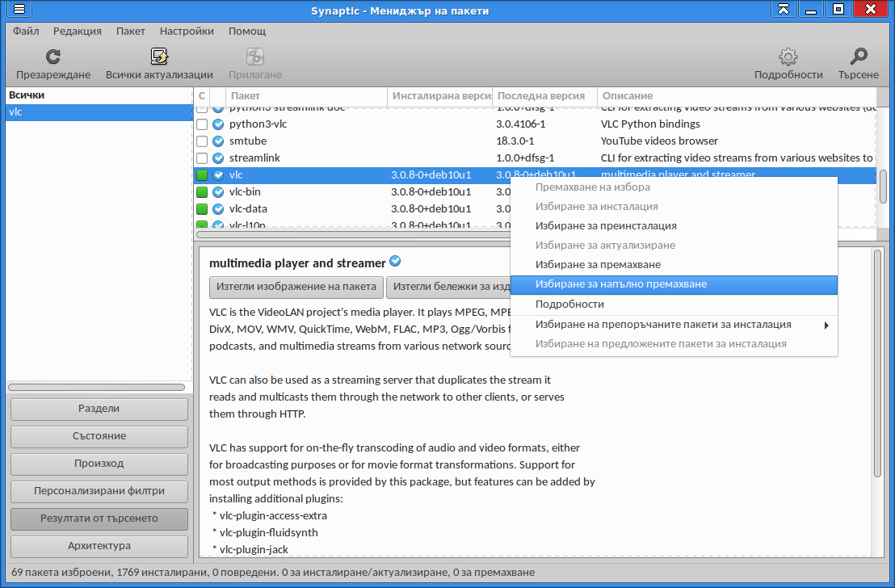
Task: Select the streamlink package name
Action: click(x=254, y=158)
